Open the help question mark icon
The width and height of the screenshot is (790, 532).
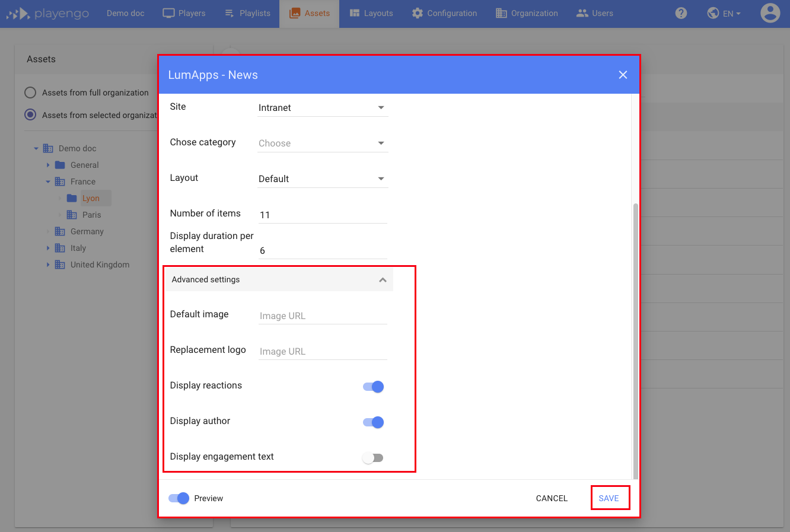(681, 13)
